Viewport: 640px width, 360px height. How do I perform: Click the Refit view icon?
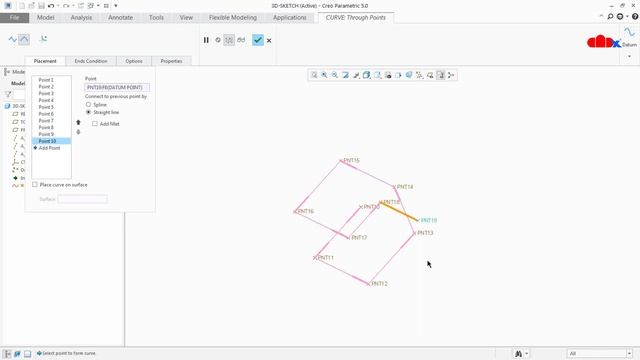coord(314,75)
